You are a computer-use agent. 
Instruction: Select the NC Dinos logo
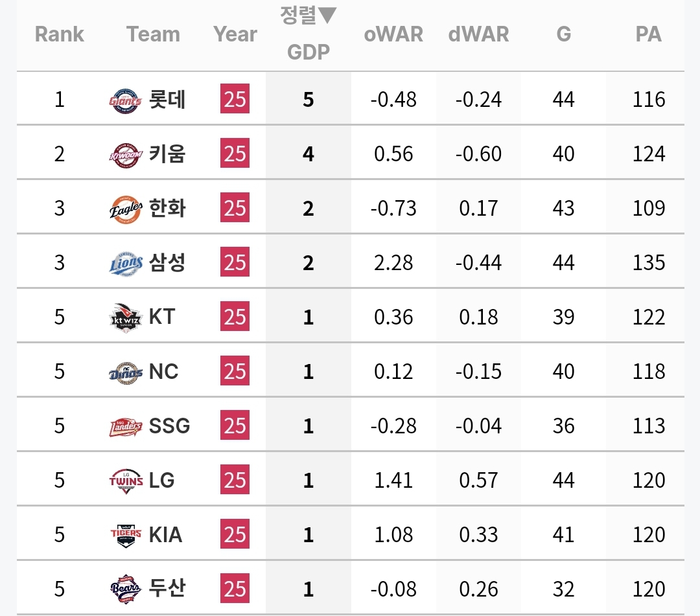tap(126, 372)
